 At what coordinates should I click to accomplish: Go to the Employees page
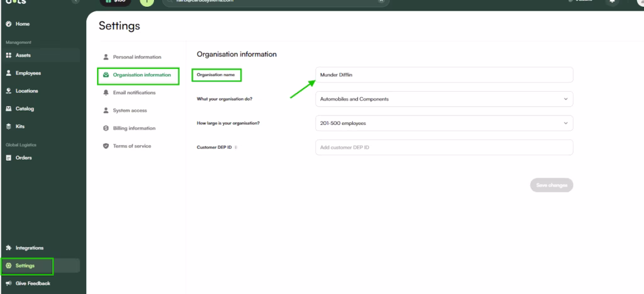point(28,73)
